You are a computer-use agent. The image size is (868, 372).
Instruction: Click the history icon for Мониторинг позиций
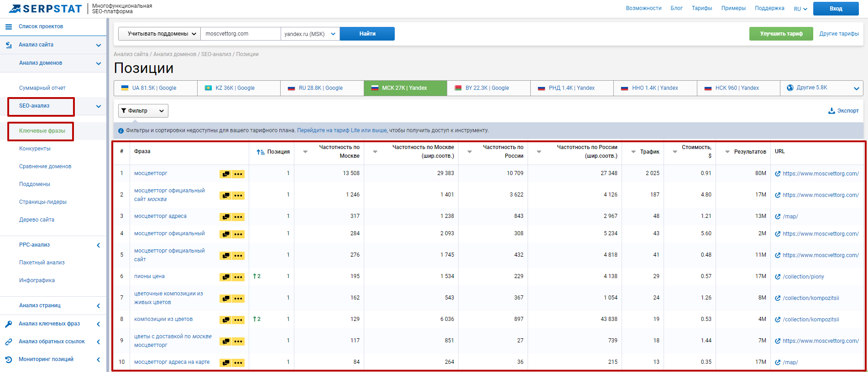(8, 360)
